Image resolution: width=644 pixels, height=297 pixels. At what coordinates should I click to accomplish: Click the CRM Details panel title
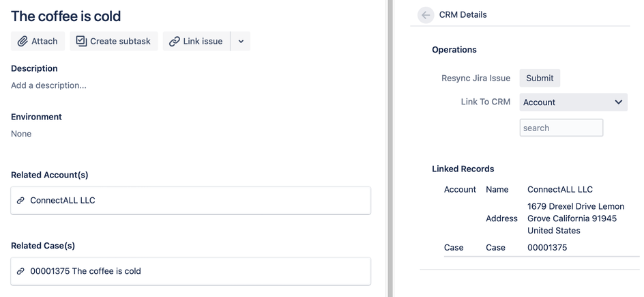tap(463, 14)
